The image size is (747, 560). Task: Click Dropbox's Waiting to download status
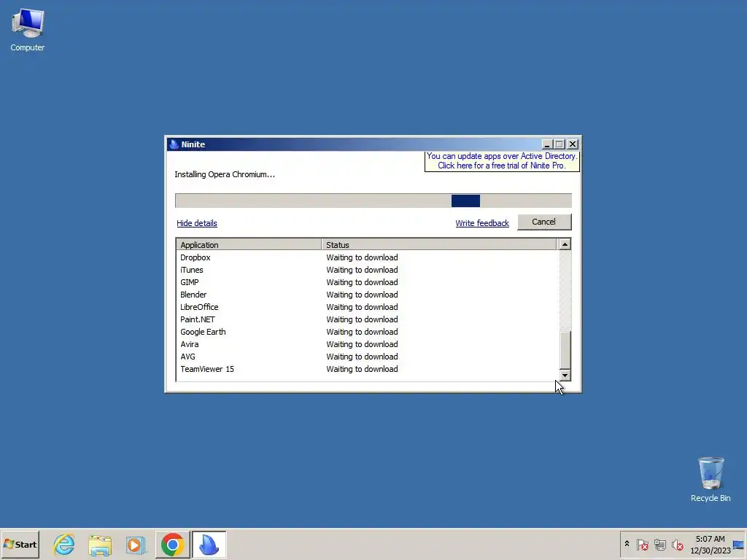coord(362,257)
